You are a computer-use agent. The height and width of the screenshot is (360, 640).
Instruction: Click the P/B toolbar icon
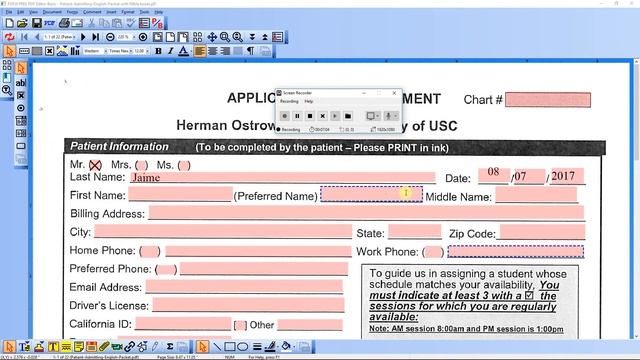click(158, 23)
